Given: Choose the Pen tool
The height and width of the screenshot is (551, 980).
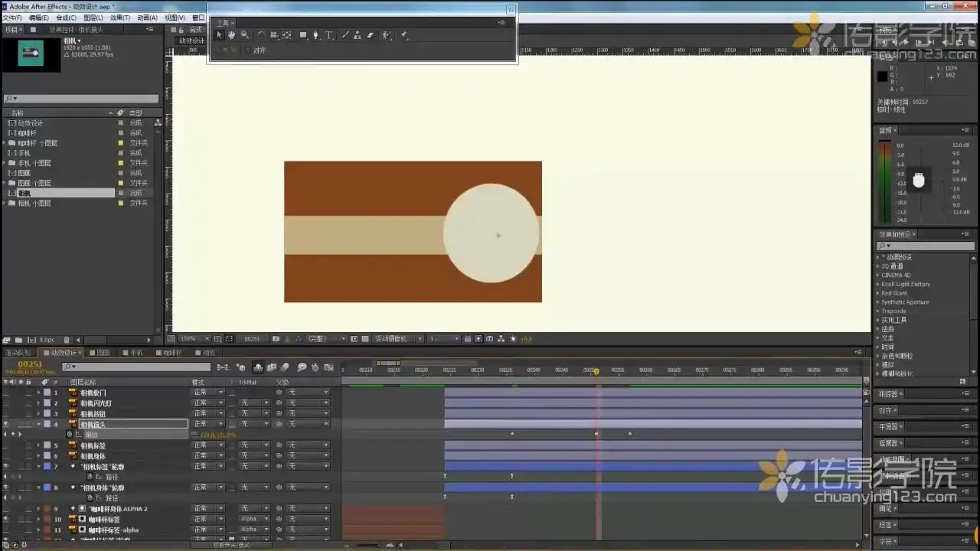Looking at the screenshot, I should [x=315, y=35].
